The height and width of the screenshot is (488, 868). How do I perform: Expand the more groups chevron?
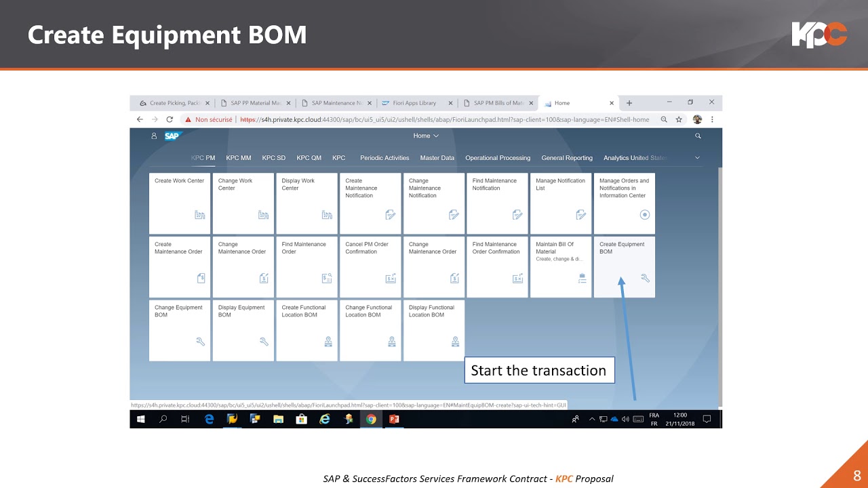pos(698,158)
